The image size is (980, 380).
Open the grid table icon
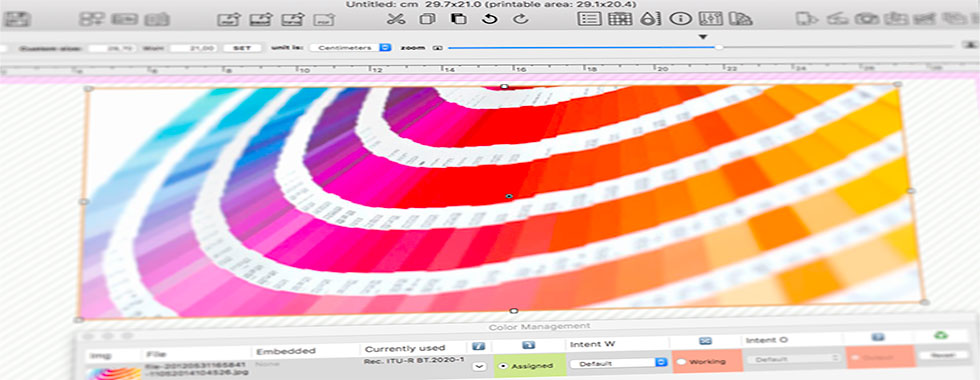point(620,19)
